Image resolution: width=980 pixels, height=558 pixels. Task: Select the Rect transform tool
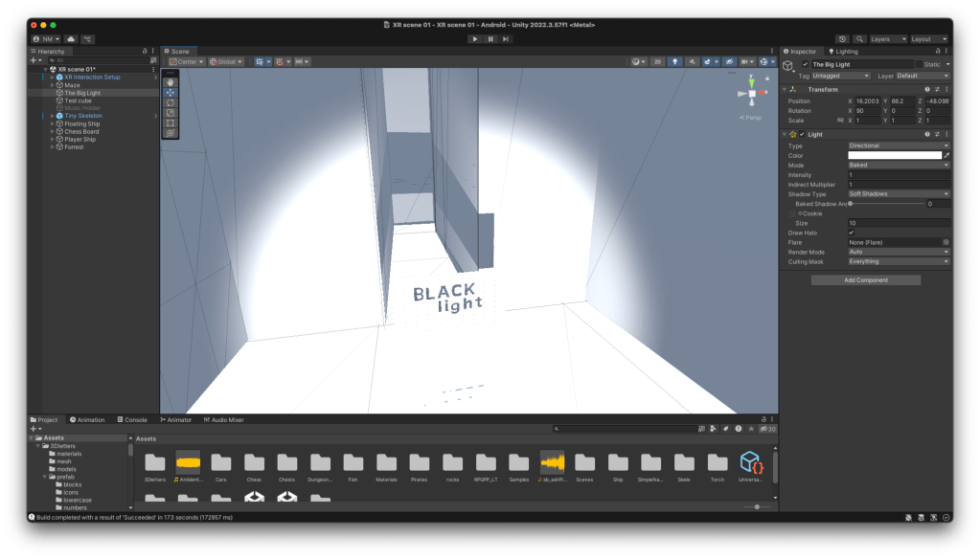[x=170, y=123]
